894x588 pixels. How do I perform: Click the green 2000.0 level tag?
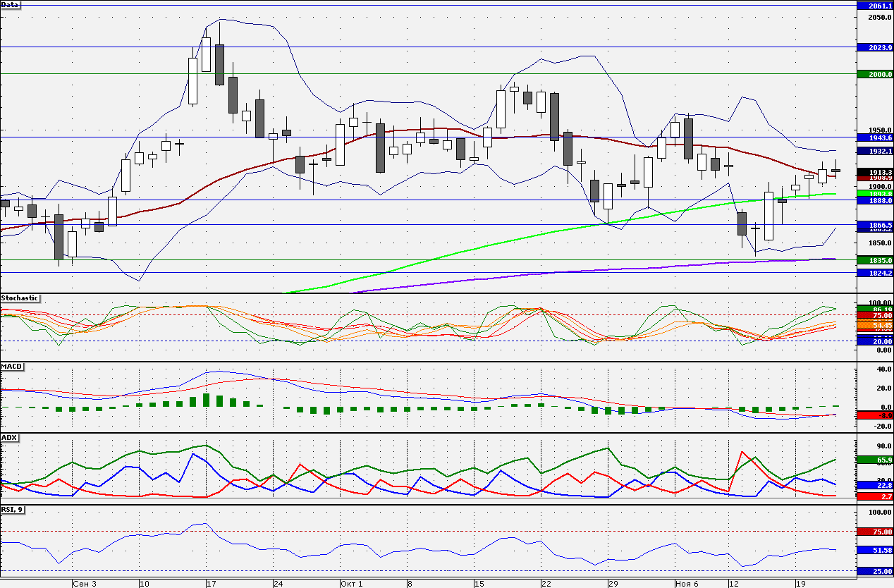[x=874, y=74]
